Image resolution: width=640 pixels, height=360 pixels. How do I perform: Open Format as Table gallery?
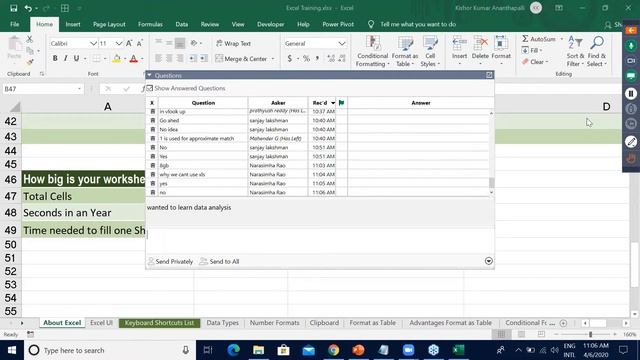click(404, 51)
